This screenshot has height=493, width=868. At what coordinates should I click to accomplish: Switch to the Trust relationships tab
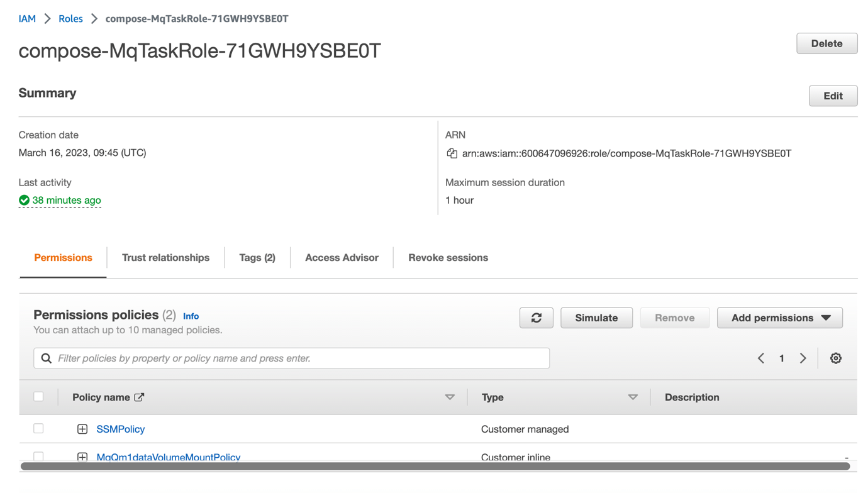[165, 257]
